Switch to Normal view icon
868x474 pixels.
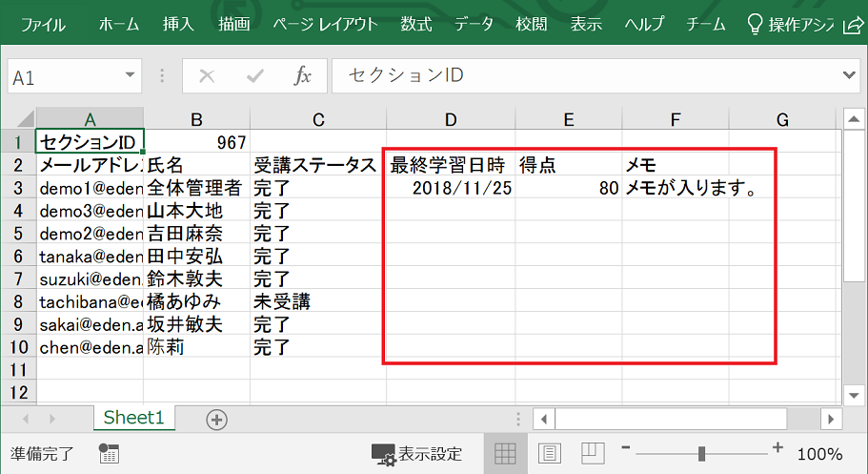point(505,453)
